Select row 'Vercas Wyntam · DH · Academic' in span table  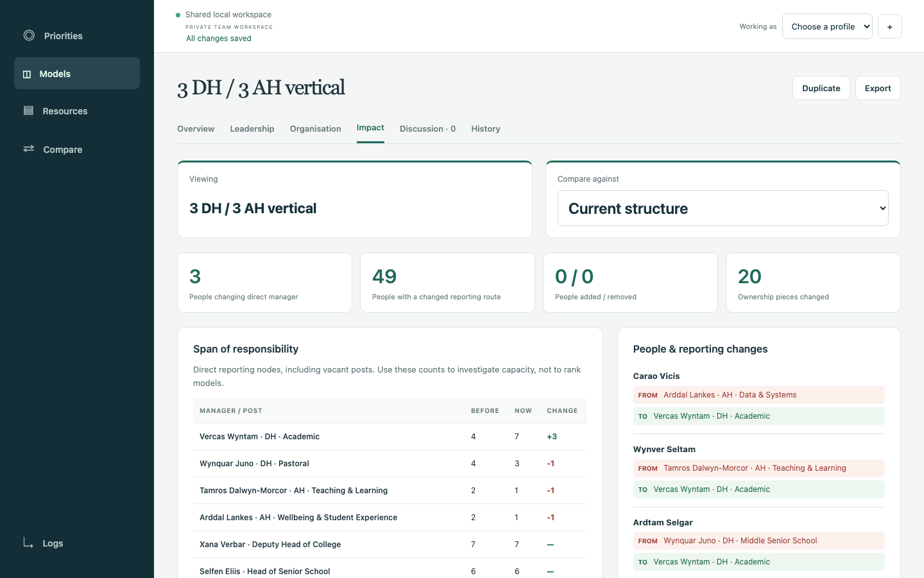click(x=390, y=437)
